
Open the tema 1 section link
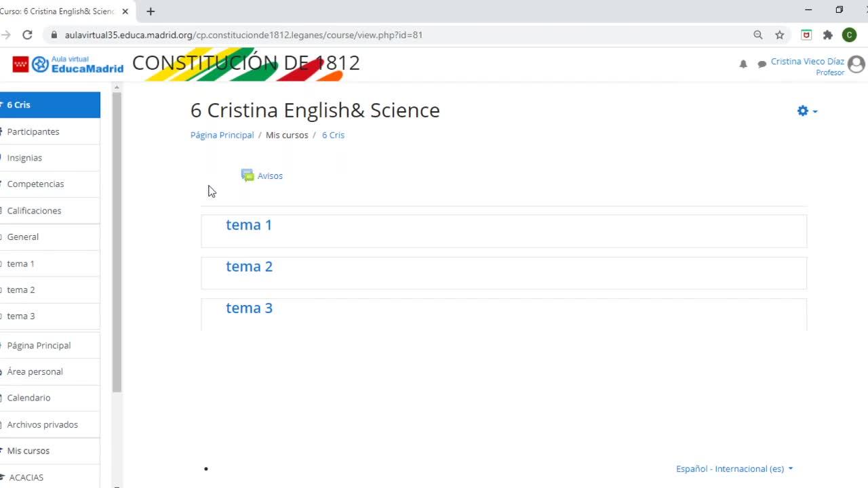(x=249, y=225)
